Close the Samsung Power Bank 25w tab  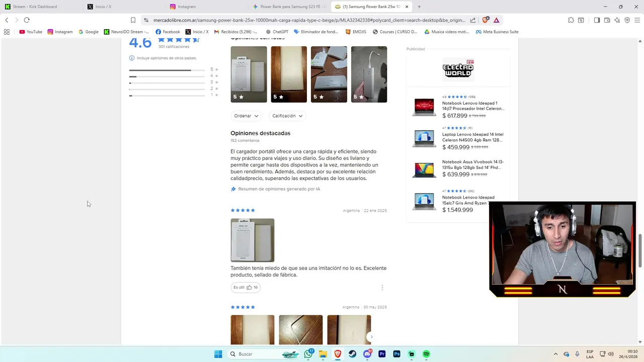pyautogui.click(x=407, y=7)
